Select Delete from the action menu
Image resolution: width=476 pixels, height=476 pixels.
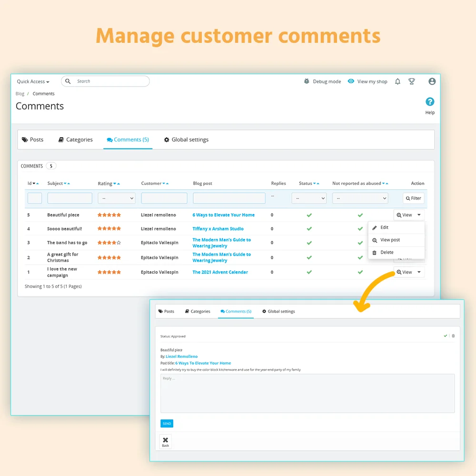pos(387,252)
